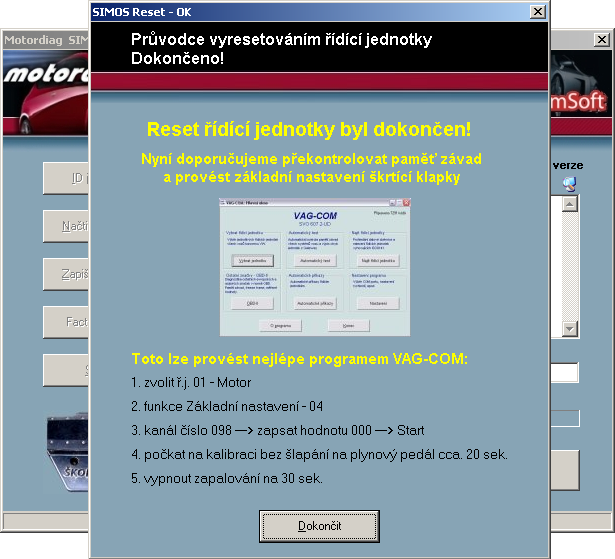Image resolution: width=615 pixels, height=559 pixels.
Task: Click the Dokončit button to finish wizard
Action: pos(319,525)
